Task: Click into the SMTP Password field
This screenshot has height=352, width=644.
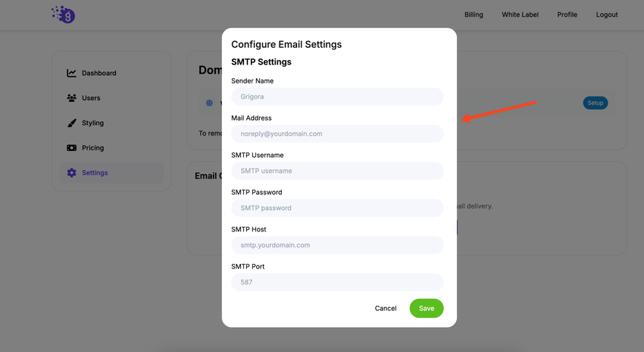Action: point(337,208)
